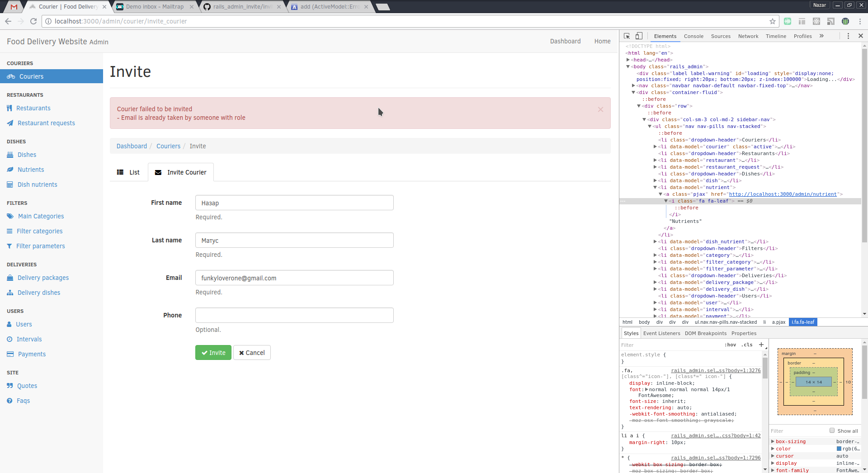This screenshot has height=473, width=868.
Task: Switch to Demo inbox Mailtrap browser tab
Action: tap(155, 7)
